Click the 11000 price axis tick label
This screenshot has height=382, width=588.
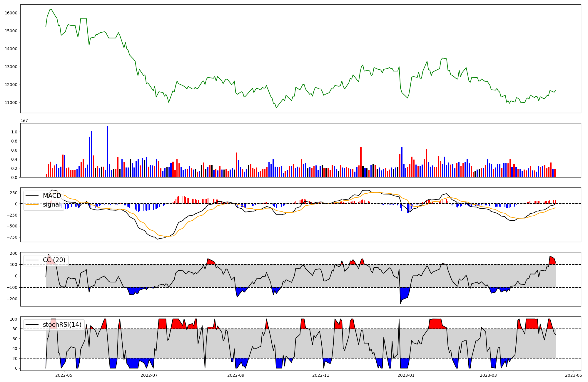click(11, 103)
